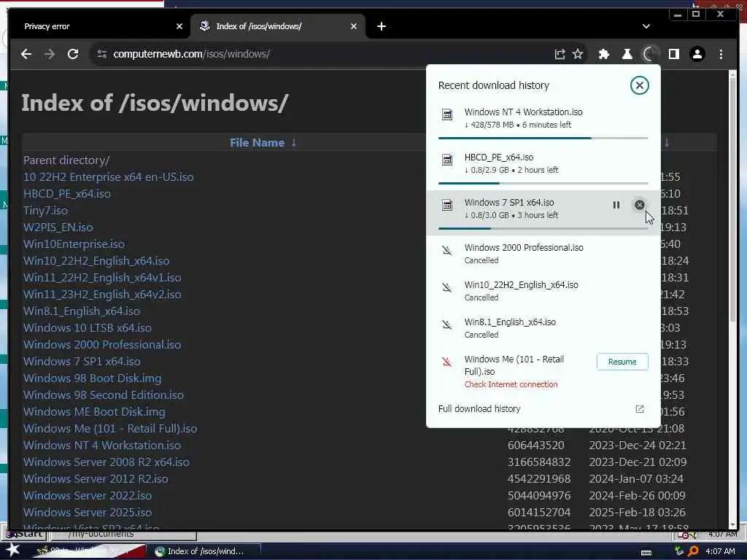
Task: Open Chrome Labs flask icon
Action: click(x=627, y=54)
